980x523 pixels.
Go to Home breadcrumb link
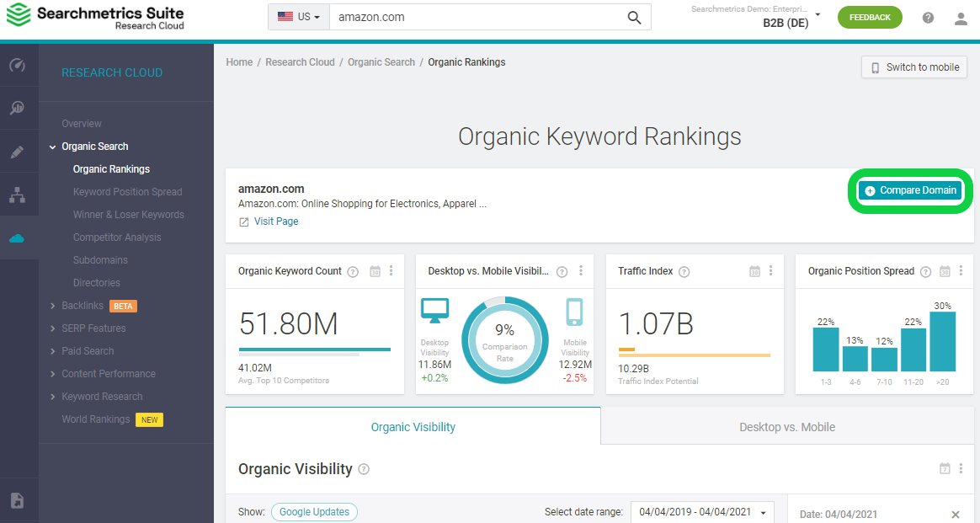click(239, 61)
